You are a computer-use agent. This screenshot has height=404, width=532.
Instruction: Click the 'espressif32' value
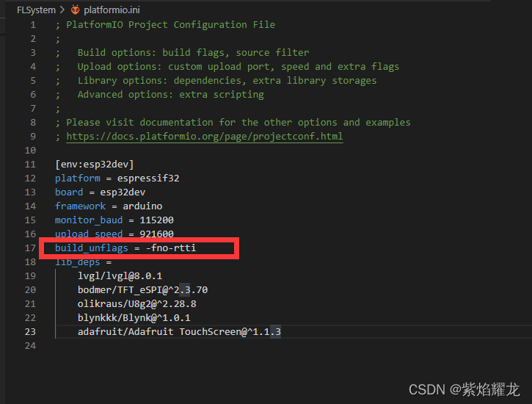point(148,178)
